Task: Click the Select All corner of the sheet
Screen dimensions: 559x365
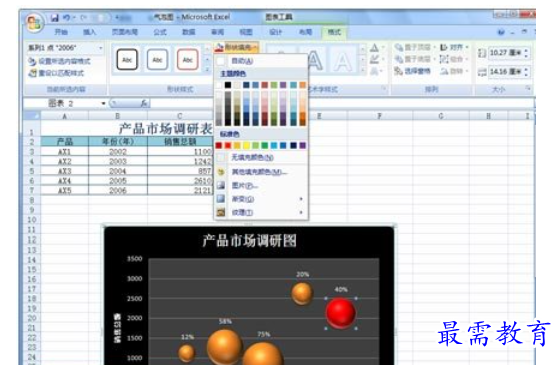Action: pos(32,115)
